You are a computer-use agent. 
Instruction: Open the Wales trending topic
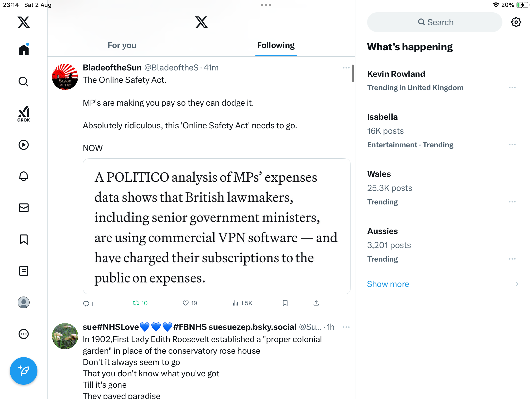pyautogui.click(x=379, y=174)
